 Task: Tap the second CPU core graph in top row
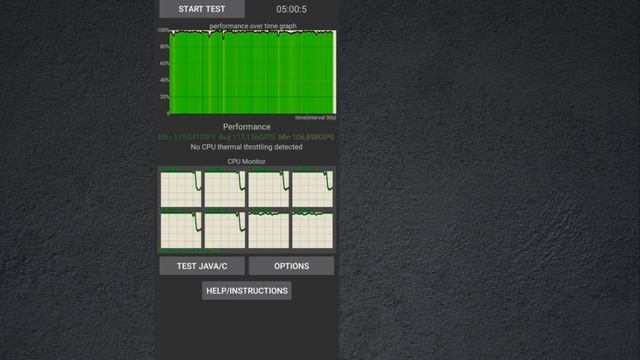[225, 189]
